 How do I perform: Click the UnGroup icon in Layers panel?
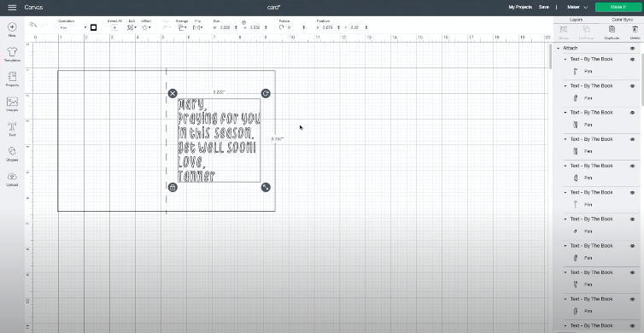pyautogui.click(x=586, y=29)
